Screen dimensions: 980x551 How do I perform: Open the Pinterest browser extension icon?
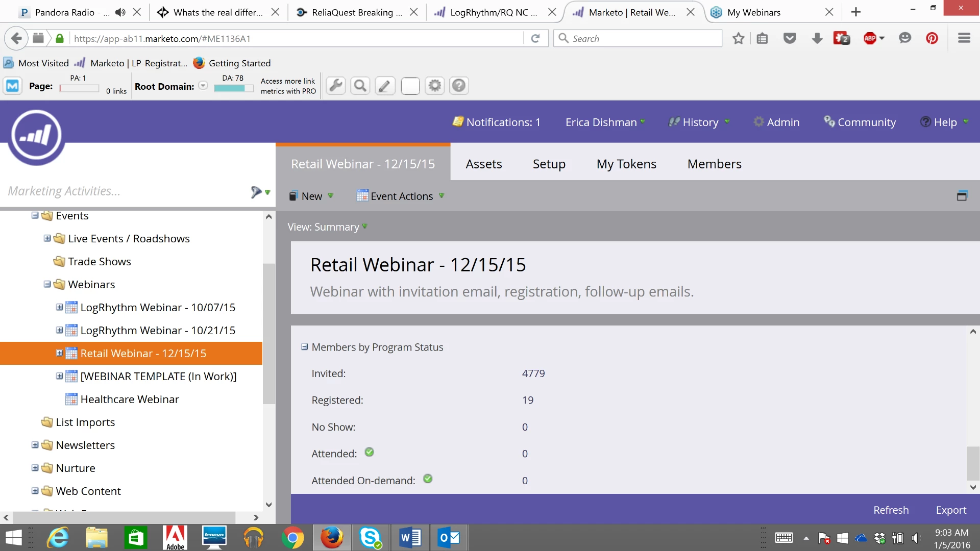[932, 38]
